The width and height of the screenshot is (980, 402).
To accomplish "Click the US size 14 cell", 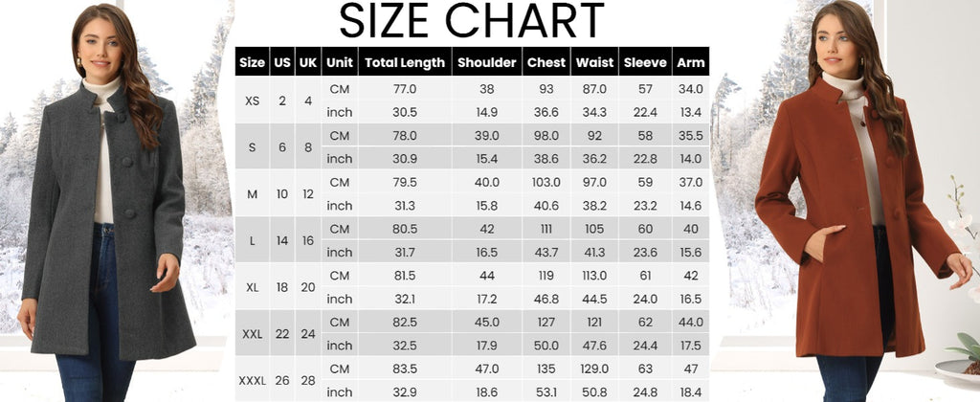I will (282, 240).
